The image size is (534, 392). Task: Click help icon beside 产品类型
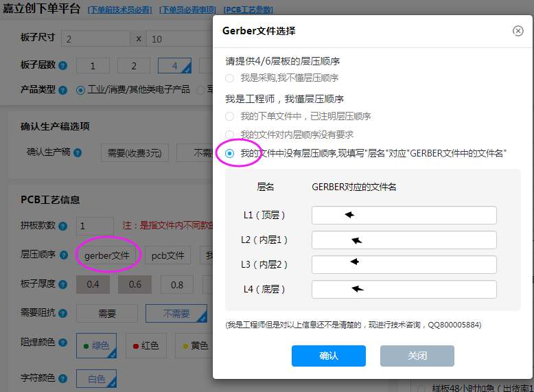[x=63, y=90]
